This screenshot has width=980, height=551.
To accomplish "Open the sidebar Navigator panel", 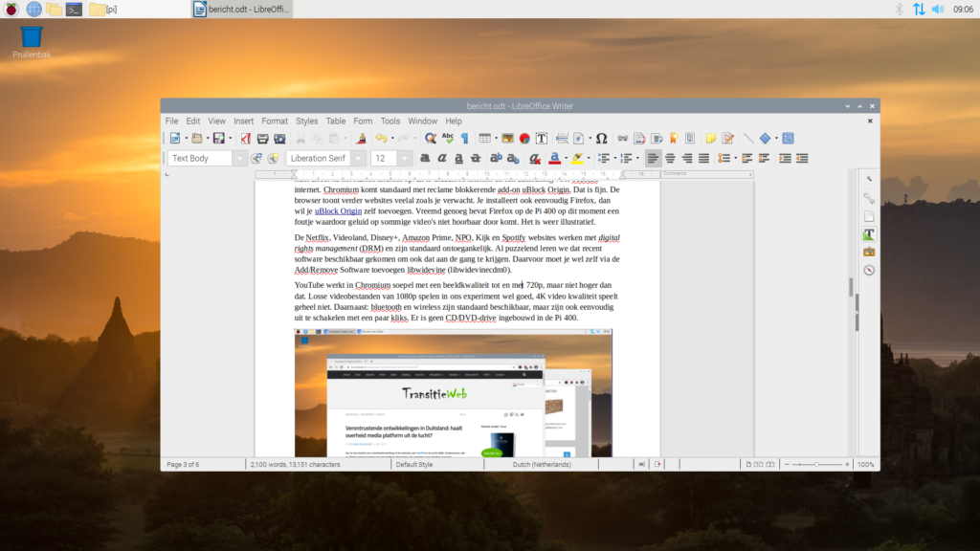I will pos(869,270).
